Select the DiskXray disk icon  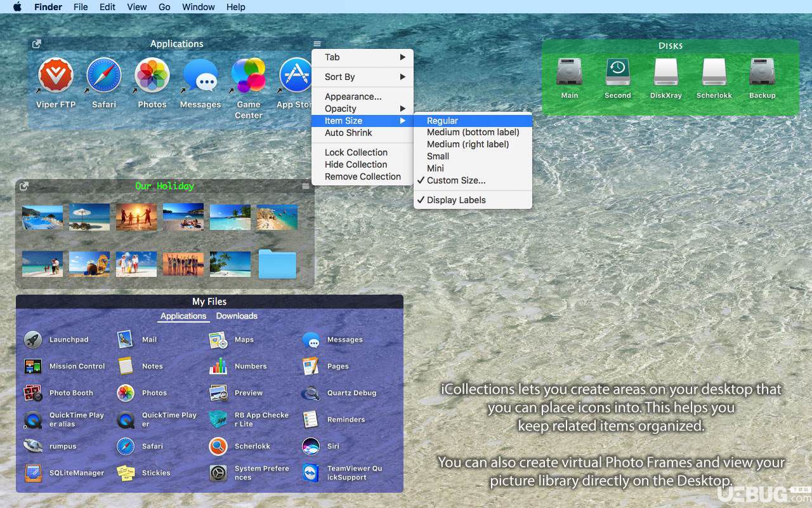(x=666, y=72)
